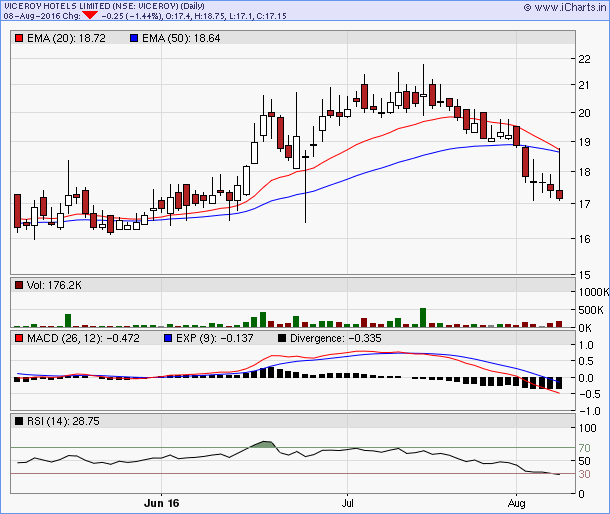Image resolution: width=610 pixels, height=514 pixels.
Task: Click the RSI (14): 28.75 label
Action: point(63,421)
